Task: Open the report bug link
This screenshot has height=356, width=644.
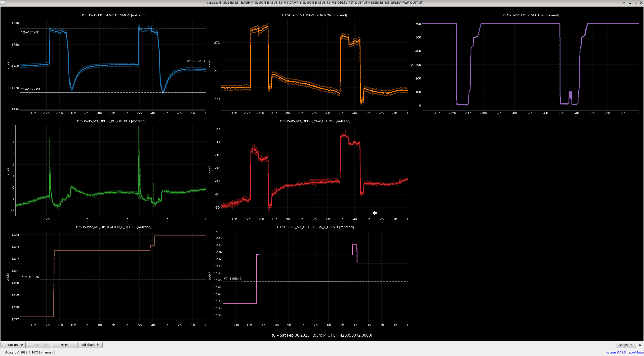Action: point(635,352)
